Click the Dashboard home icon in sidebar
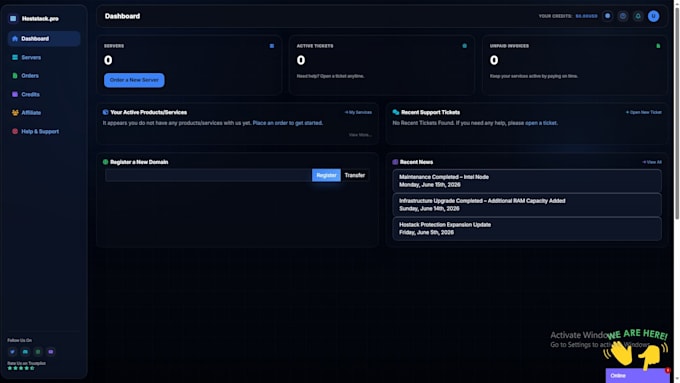Screen dimensions: 680x383 coord(15,39)
